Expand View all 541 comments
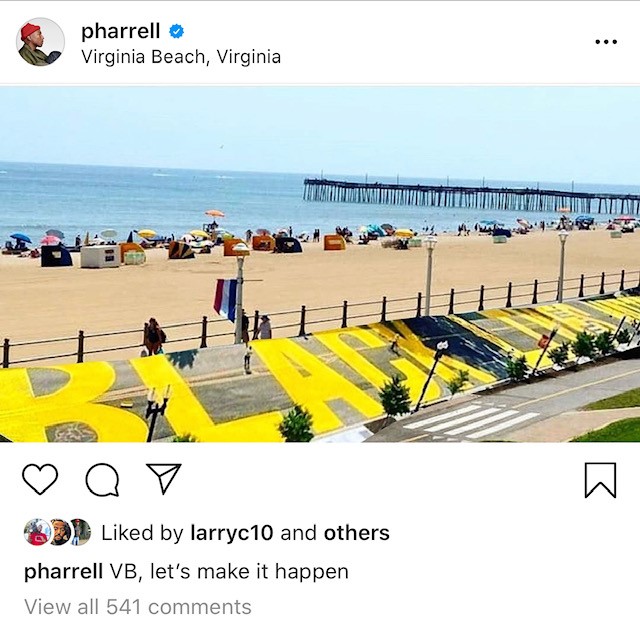 pyautogui.click(x=138, y=606)
